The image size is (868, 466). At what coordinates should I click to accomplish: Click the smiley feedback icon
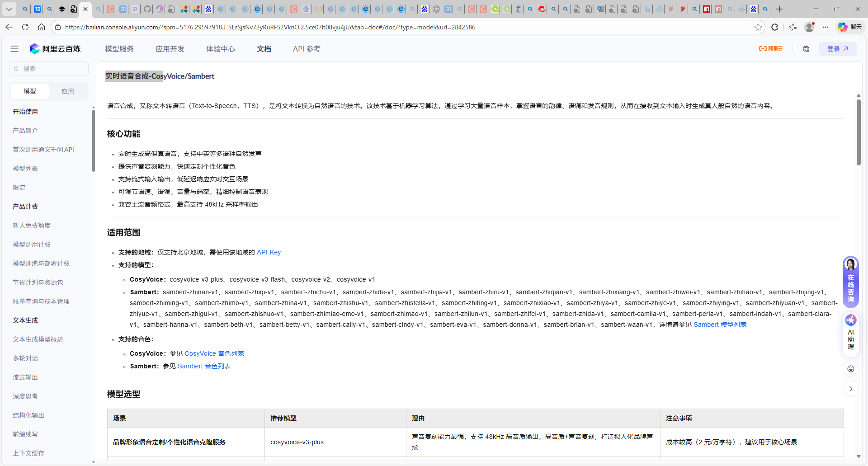851,369
